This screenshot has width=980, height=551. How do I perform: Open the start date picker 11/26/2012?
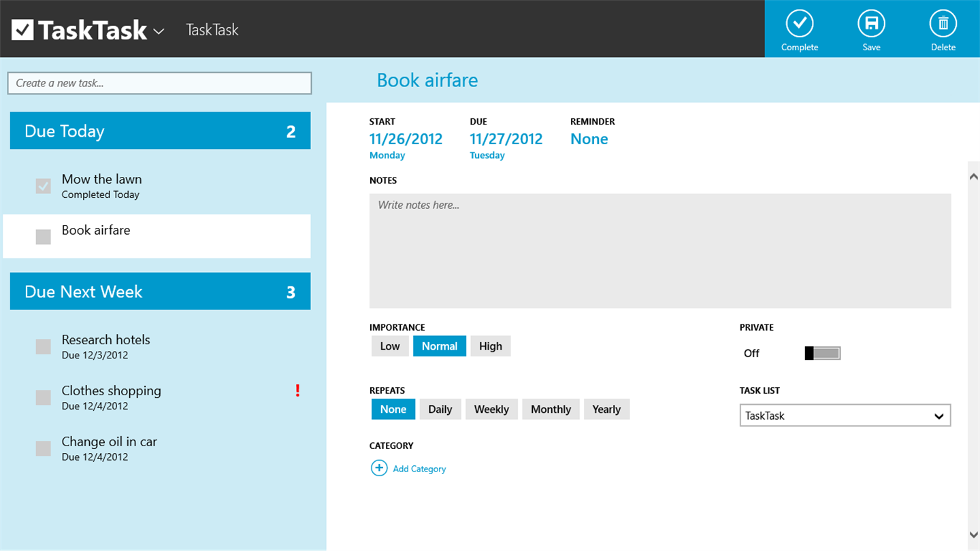(x=406, y=139)
